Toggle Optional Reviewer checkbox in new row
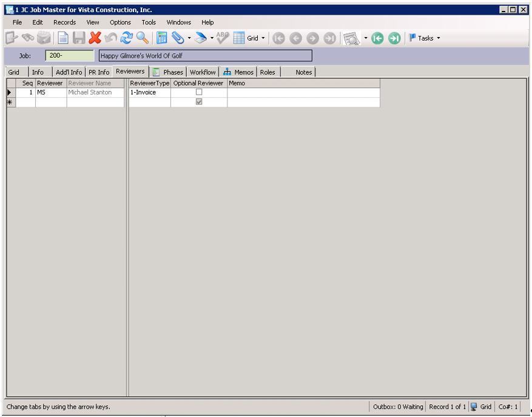Image resolution: width=532 pixels, height=417 pixels. [199, 101]
